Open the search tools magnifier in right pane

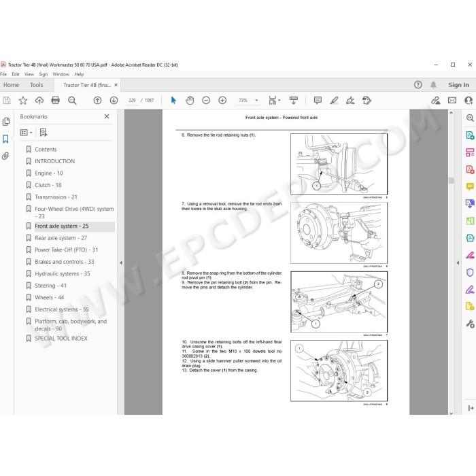[470, 118]
